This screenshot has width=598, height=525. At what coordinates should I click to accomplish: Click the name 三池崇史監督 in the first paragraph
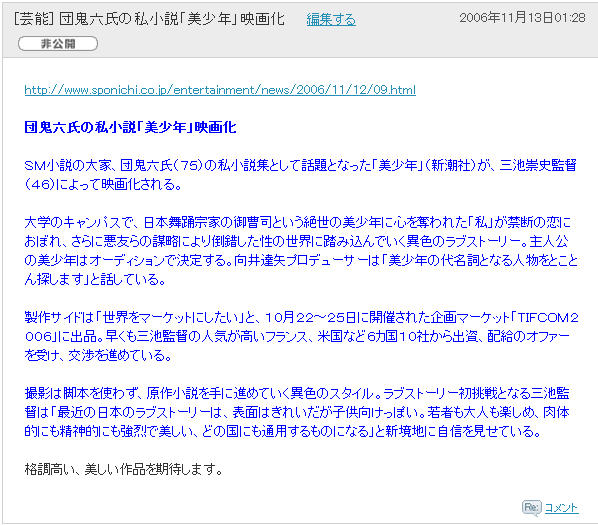coord(538,165)
